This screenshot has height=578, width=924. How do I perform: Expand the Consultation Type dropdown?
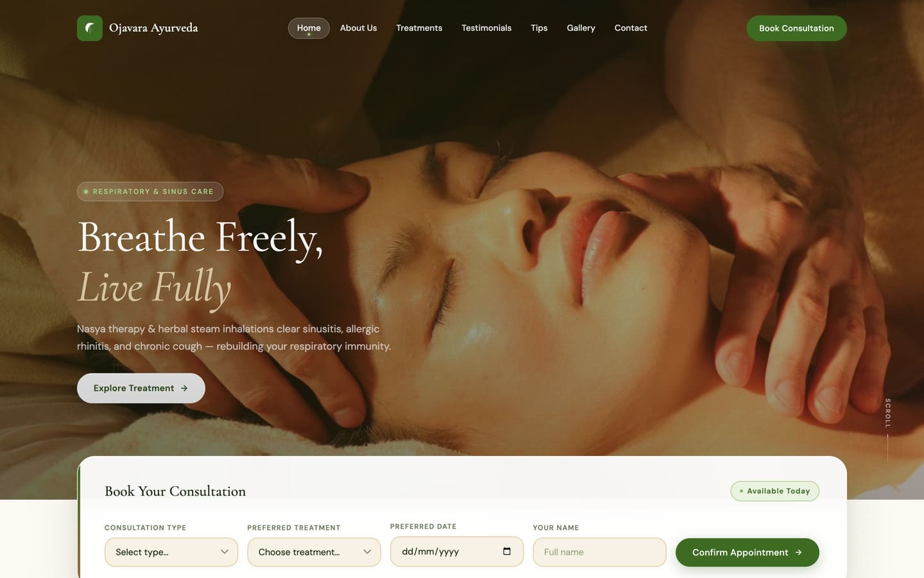(x=171, y=552)
